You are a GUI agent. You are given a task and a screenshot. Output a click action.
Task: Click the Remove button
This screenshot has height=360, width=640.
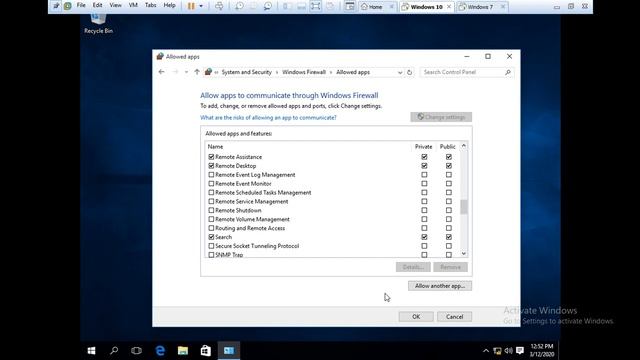[x=450, y=267]
